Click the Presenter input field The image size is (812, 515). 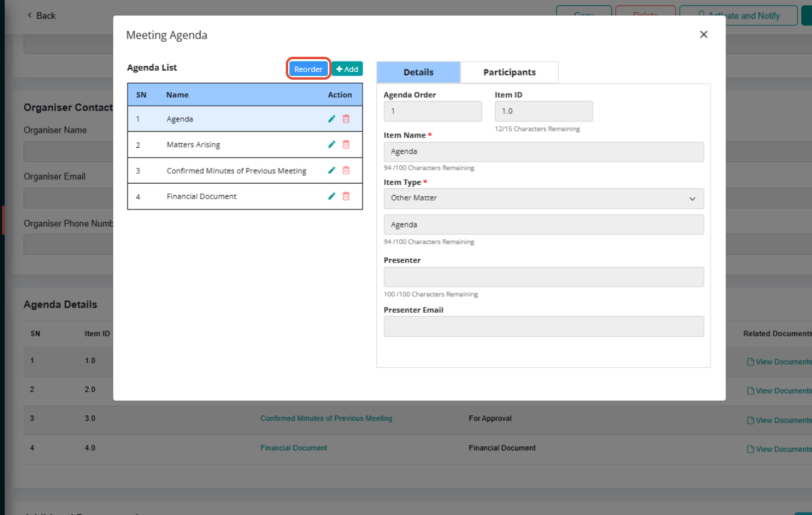544,277
